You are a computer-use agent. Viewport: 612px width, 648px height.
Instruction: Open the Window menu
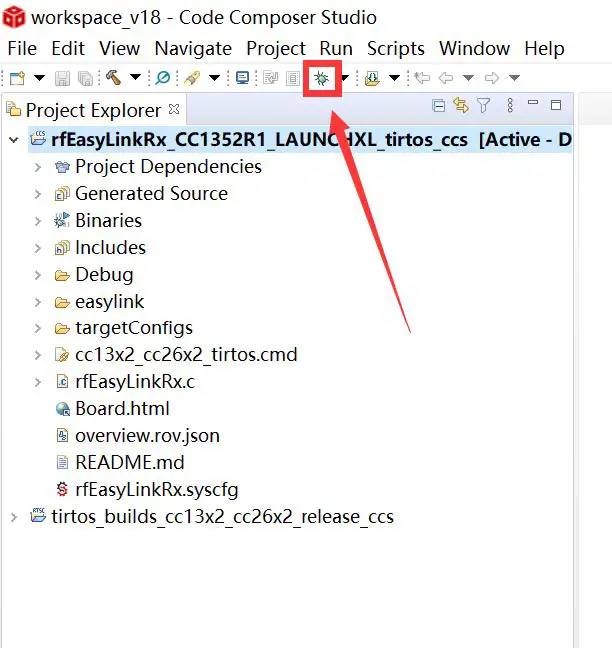pyautogui.click(x=474, y=49)
